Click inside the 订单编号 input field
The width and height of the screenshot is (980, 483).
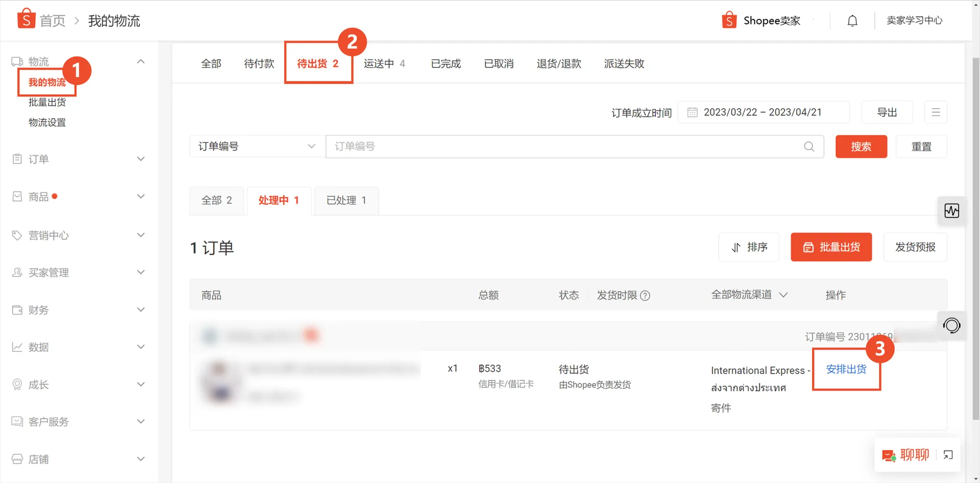pyautogui.click(x=547, y=146)
